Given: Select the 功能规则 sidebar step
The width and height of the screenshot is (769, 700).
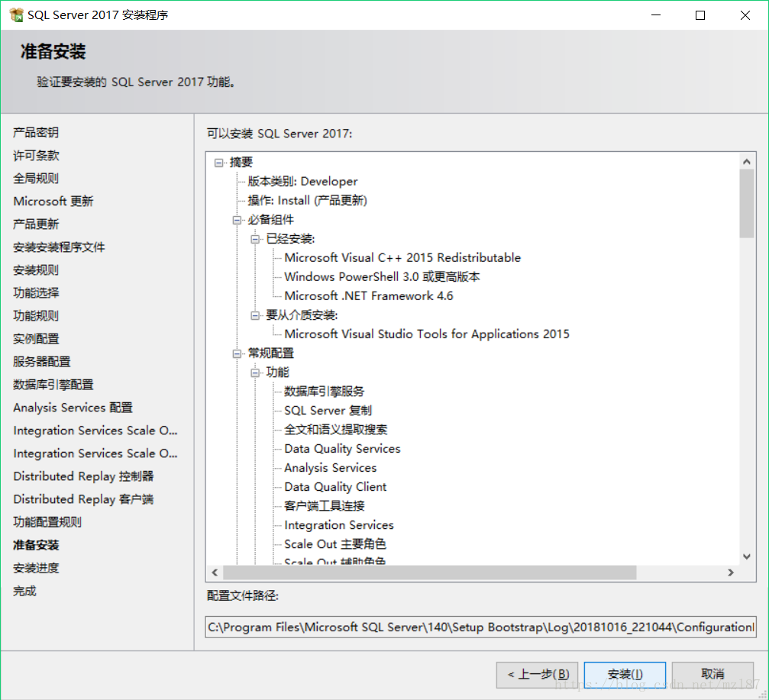Looking at the screenshot, I should tap(36, 316).
